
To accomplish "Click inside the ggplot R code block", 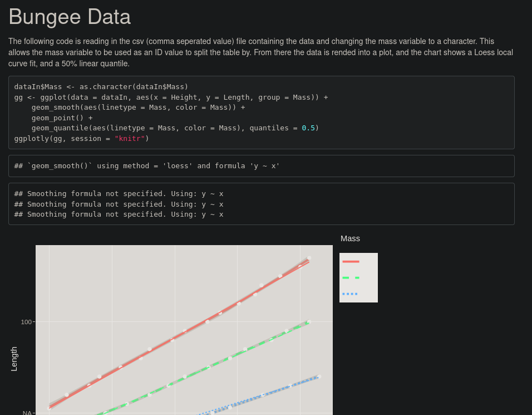I will (x=261, y=113).
